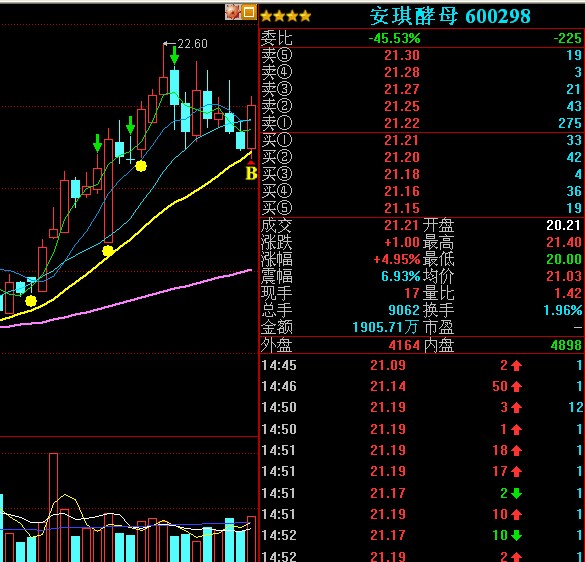Image resolution: width=585 pixels, height=562 pixels.
Task: Select sell level 卖④ price 21.28
Action: pos(402,72)
